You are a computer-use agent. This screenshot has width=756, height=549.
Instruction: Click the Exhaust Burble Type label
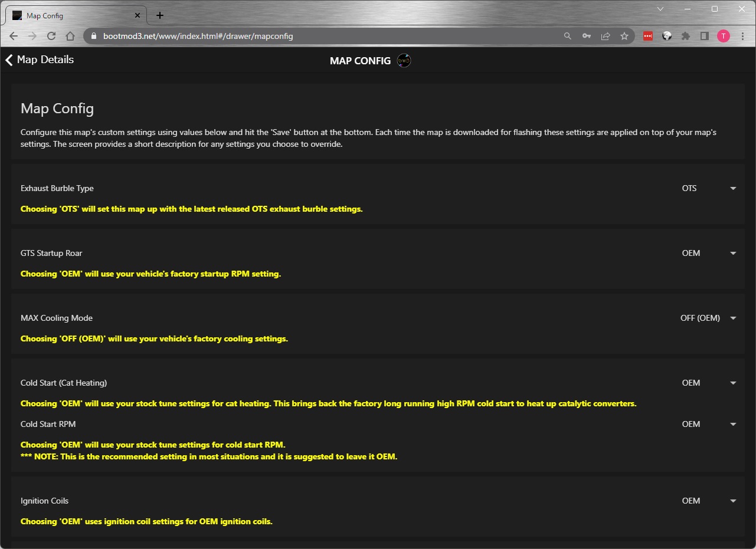(x=57, y=188)
